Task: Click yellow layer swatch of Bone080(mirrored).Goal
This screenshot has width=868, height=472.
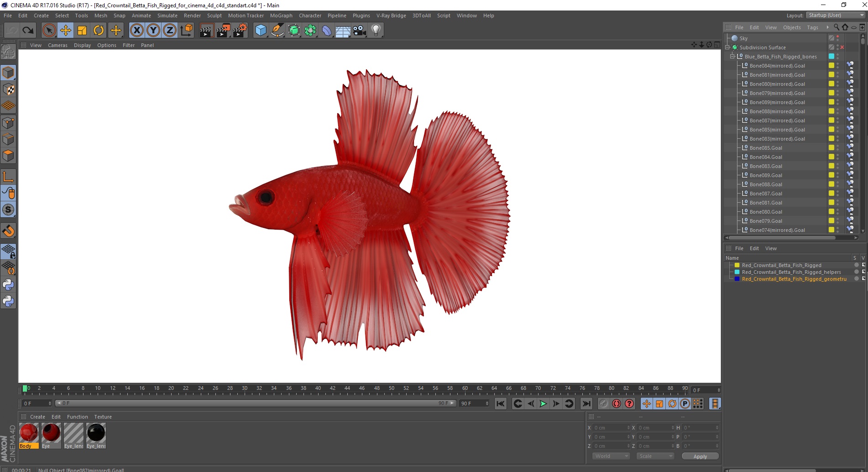Action: tap(831, 84)
